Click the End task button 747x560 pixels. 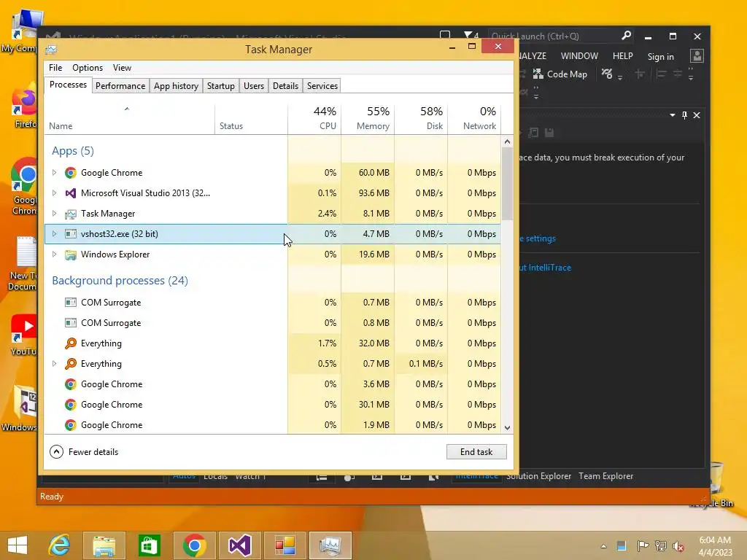tap(476, 452)
